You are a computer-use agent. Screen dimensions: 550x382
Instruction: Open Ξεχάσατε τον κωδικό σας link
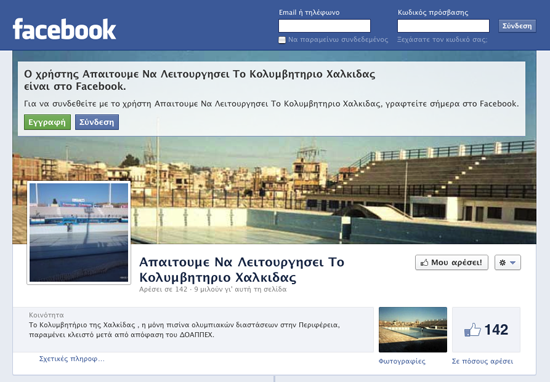(442, 40)
